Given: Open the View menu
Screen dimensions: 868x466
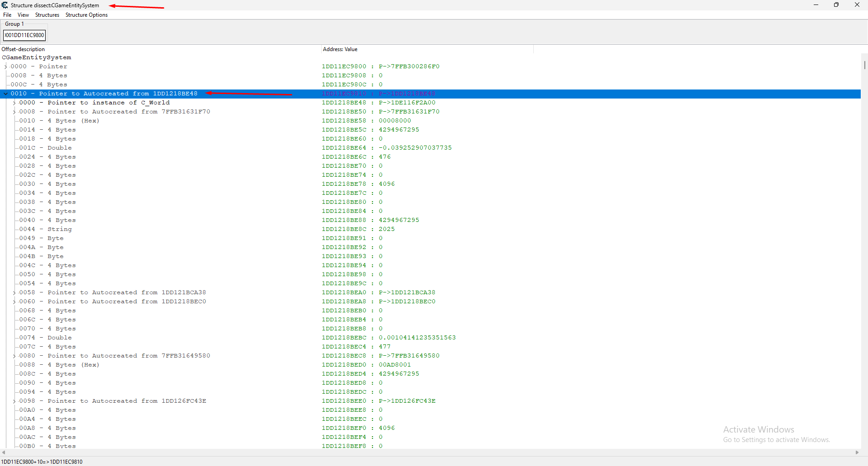Looking at the screenshot, I should click(23, 15).
